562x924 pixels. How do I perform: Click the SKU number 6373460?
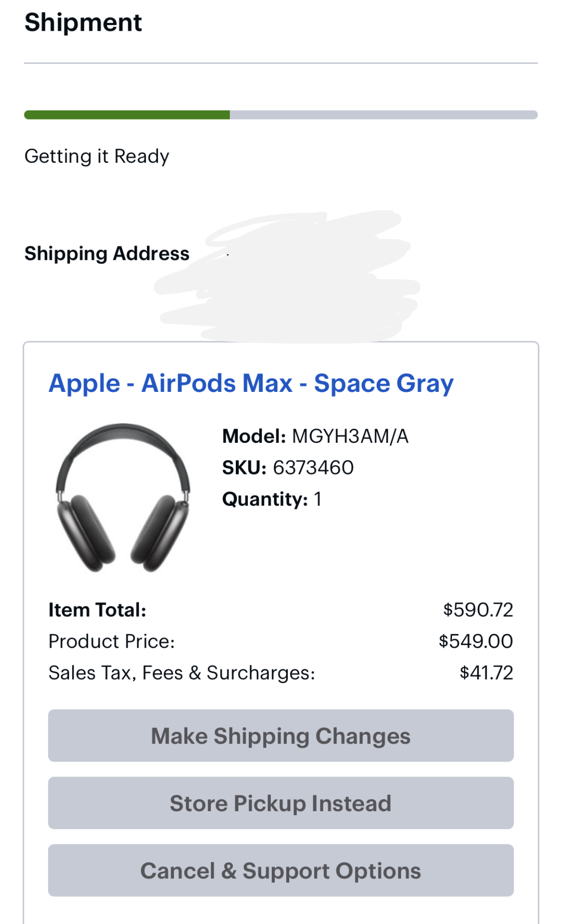click(x=313, y=468)
